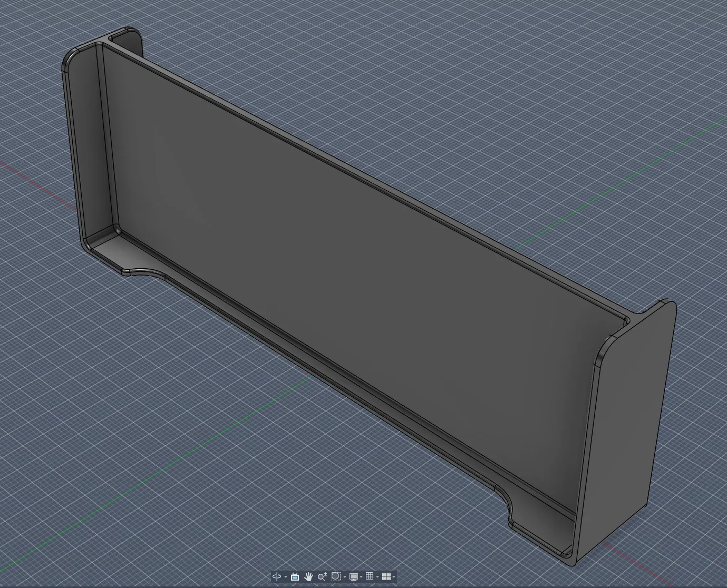Image resolution: width=727 pixels, height=588 pixels.
Task: Open the Orbit tool dropdown arrow
Action: pos(286,577)
